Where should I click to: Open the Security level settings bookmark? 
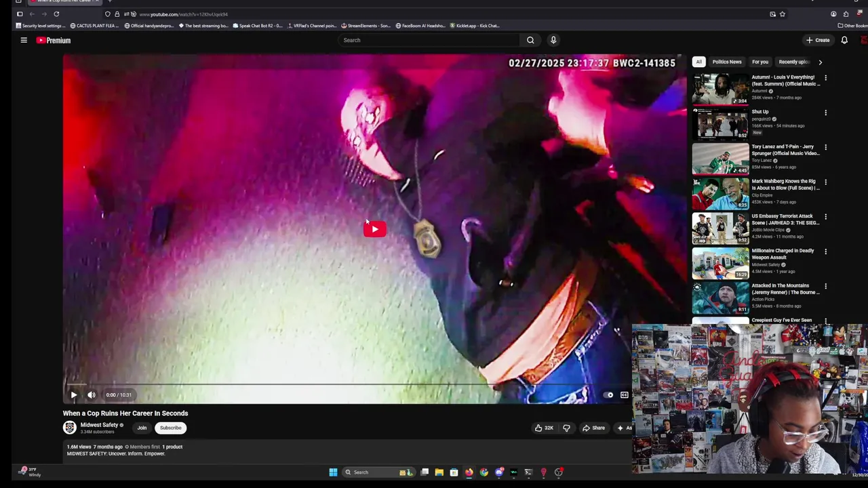click(41, 26)
